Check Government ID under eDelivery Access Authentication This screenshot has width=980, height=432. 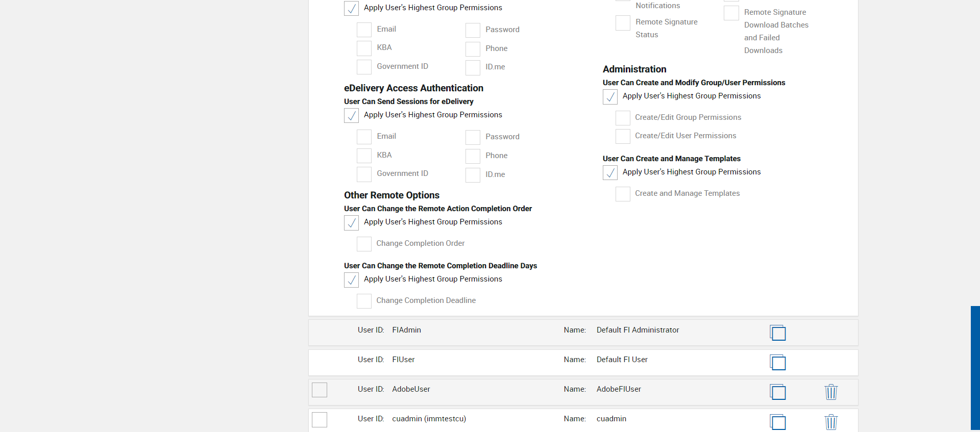click(364, 174)
